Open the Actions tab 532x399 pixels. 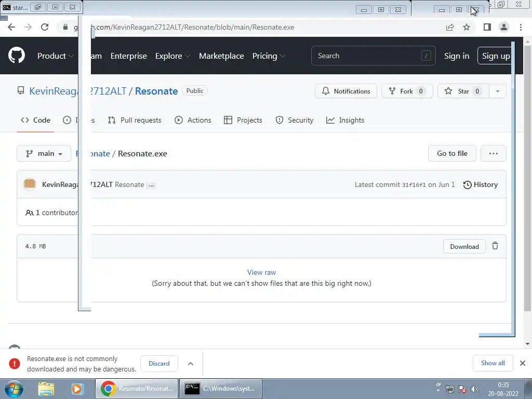[x=193, y=120]
